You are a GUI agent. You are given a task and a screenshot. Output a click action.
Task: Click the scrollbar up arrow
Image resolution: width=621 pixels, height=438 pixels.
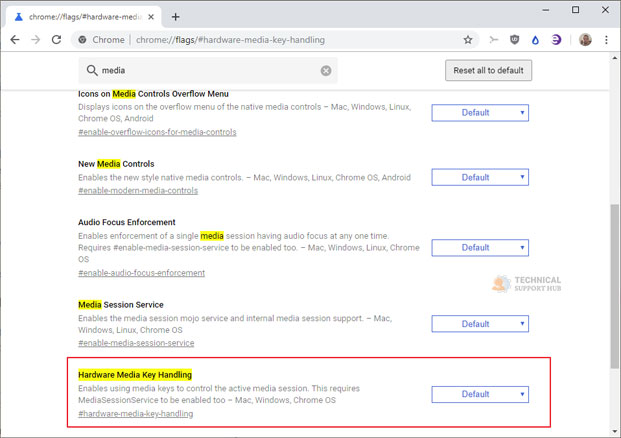614,58
